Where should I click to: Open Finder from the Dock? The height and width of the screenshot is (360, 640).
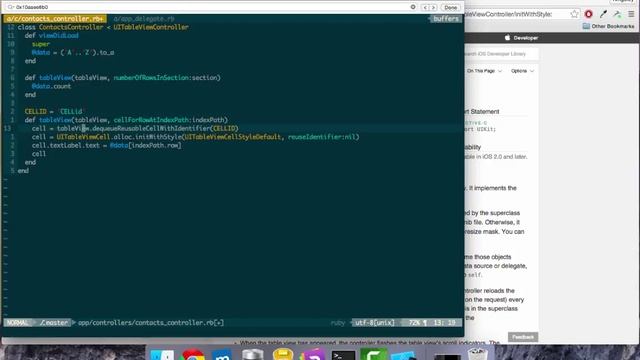click(162, 354)
